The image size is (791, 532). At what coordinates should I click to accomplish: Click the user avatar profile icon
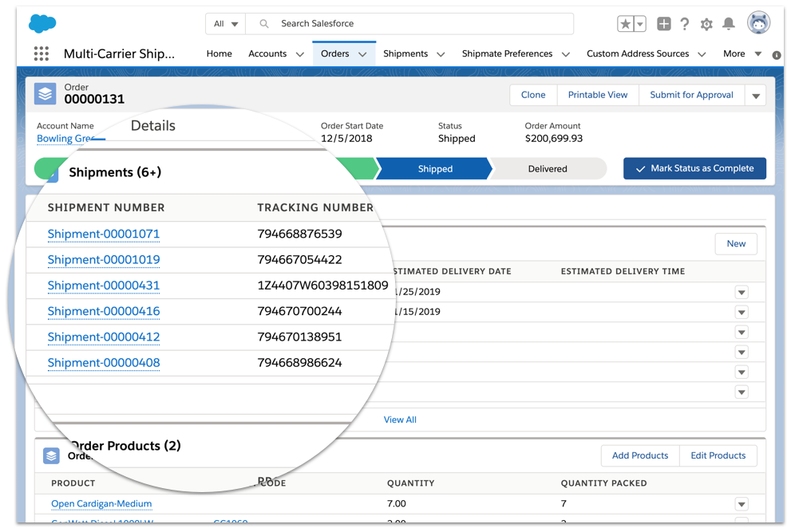point(759,22)
